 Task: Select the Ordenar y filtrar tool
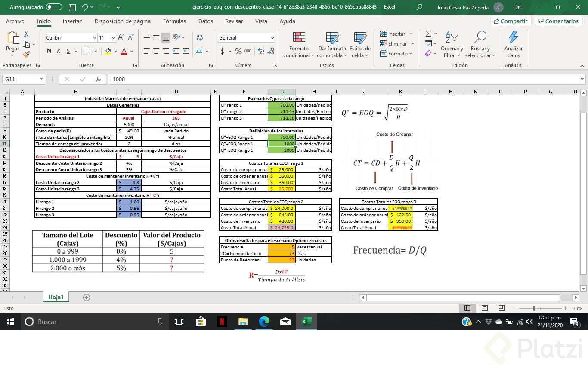coord(452,45)
